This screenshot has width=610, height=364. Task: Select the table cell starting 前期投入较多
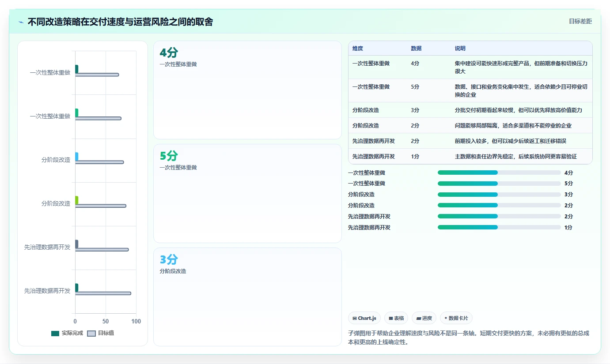tap(522, 141)
